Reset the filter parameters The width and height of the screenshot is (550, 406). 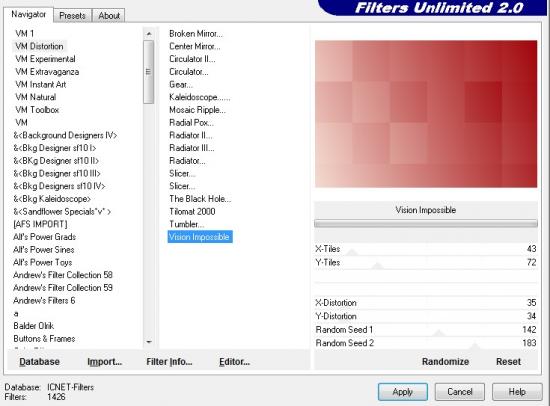coord(508,362)
